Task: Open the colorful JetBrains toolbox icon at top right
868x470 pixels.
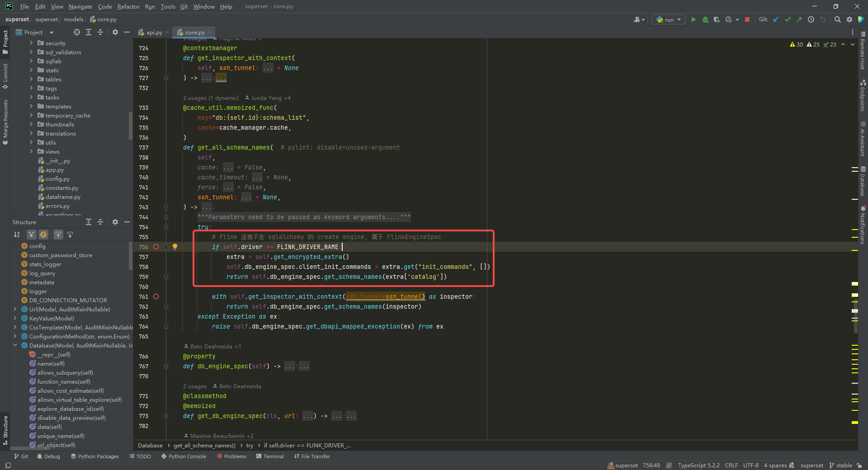Action: (861, 19)
